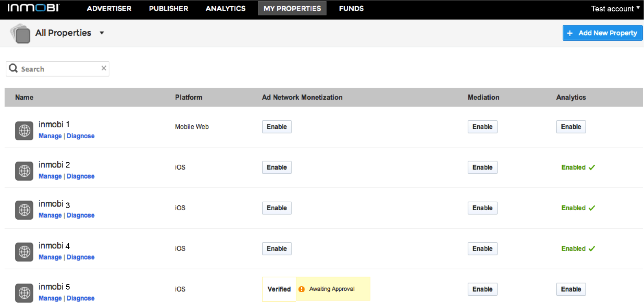Open Manage for inmobi 4
This screenshot has width=644, height=305.
click(50, 257)
